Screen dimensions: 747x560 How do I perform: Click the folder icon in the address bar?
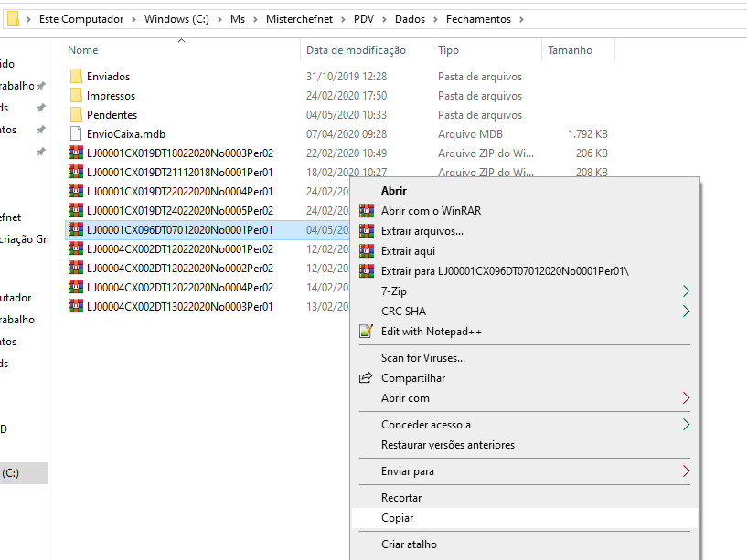point(13,19)
